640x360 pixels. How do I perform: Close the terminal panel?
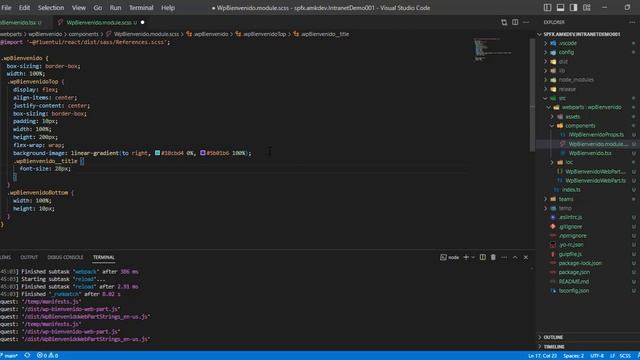[x=526, y=257]
